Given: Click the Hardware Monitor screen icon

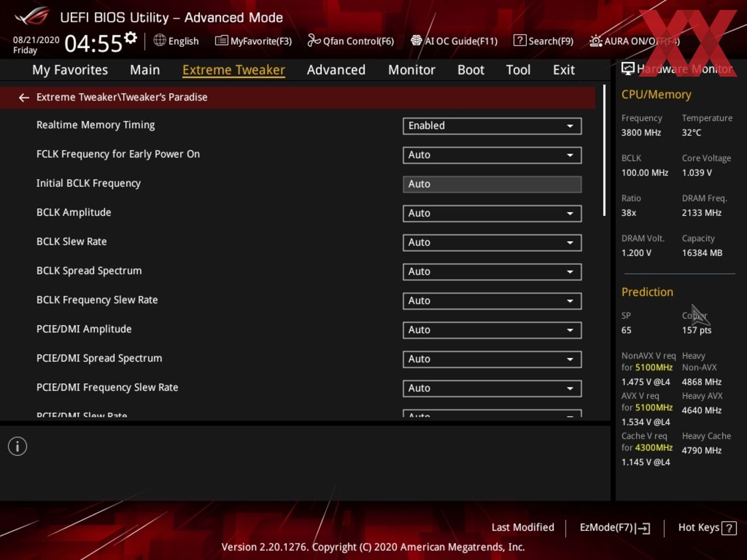Looking at the screenshot, I should 627,68.
